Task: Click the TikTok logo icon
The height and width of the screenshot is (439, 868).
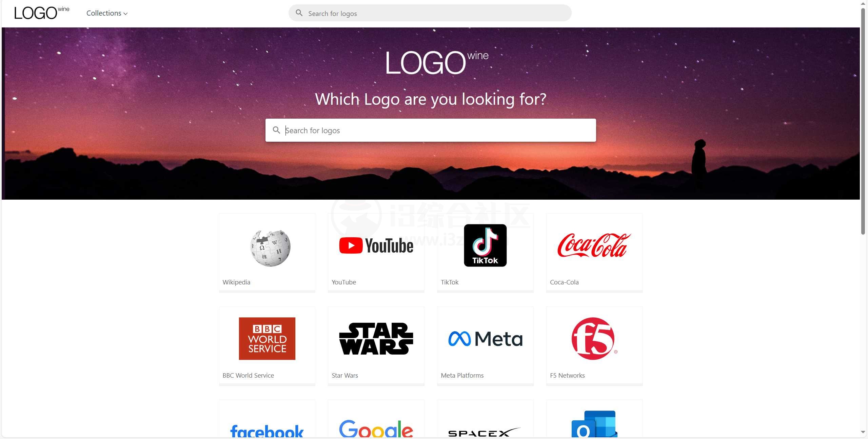Action: tap(485, 245)
